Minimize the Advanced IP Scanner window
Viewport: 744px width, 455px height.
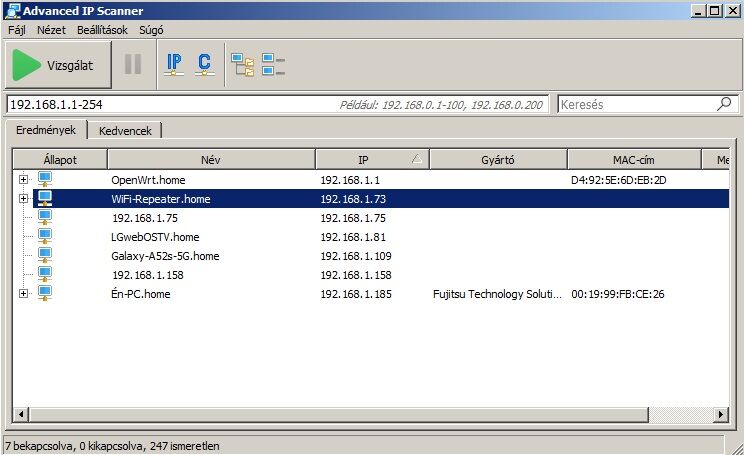(x=698, y=10)
